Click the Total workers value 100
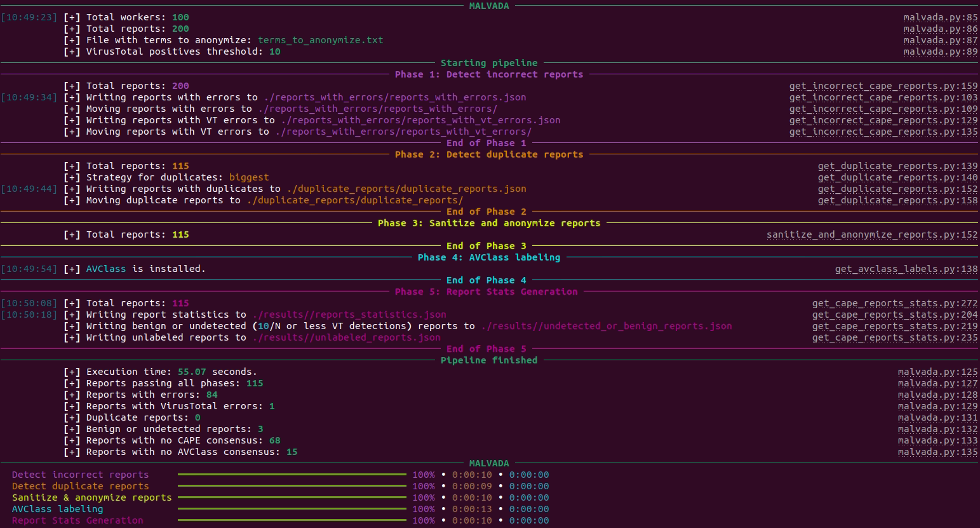 click(x=180, y=17)
